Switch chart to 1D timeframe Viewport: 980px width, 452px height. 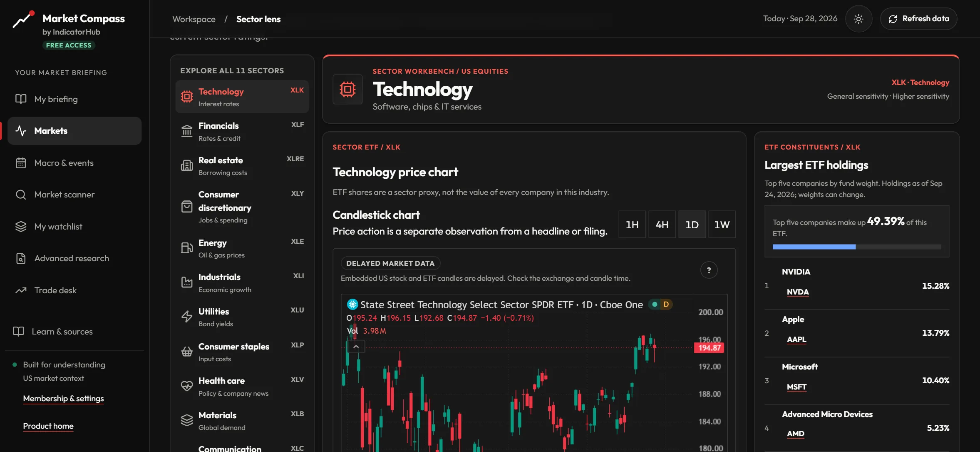point(692,225)
